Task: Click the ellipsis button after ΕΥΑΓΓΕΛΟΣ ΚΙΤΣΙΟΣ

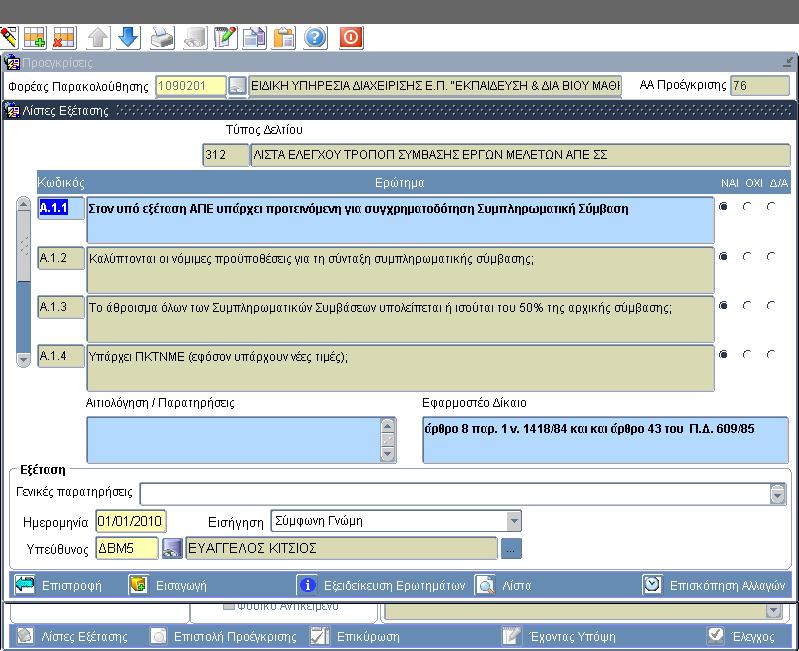Action: 511,549
